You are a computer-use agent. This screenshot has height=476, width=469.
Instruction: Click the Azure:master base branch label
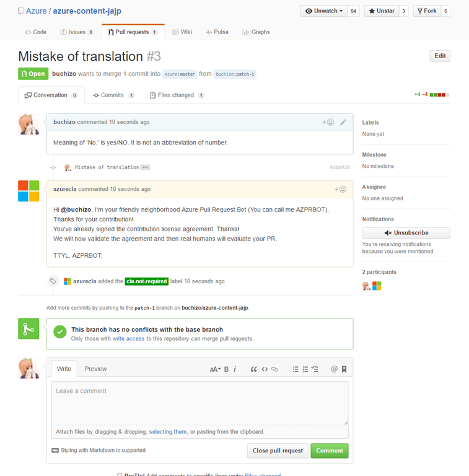[x=180, y=74]
